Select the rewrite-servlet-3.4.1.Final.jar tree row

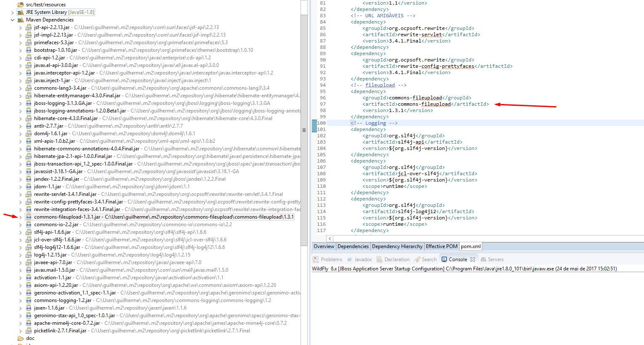tap(154, 194)
